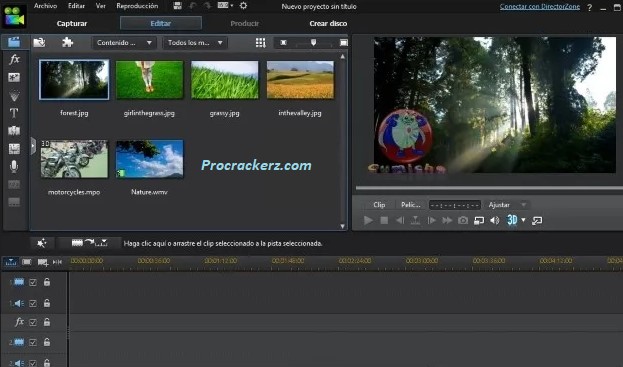Open the PiP Objects Room icon
623x367 pixels.
click(x=14, y=77)
